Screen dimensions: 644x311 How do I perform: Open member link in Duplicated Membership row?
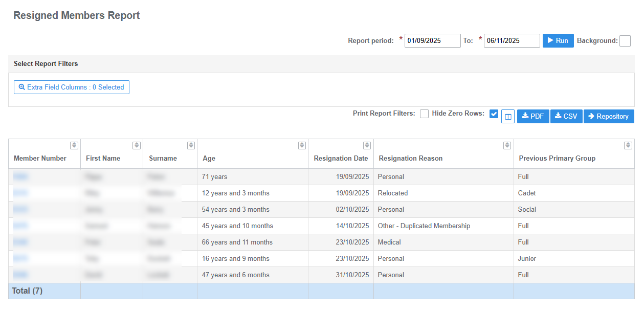(x=21, y=226)
